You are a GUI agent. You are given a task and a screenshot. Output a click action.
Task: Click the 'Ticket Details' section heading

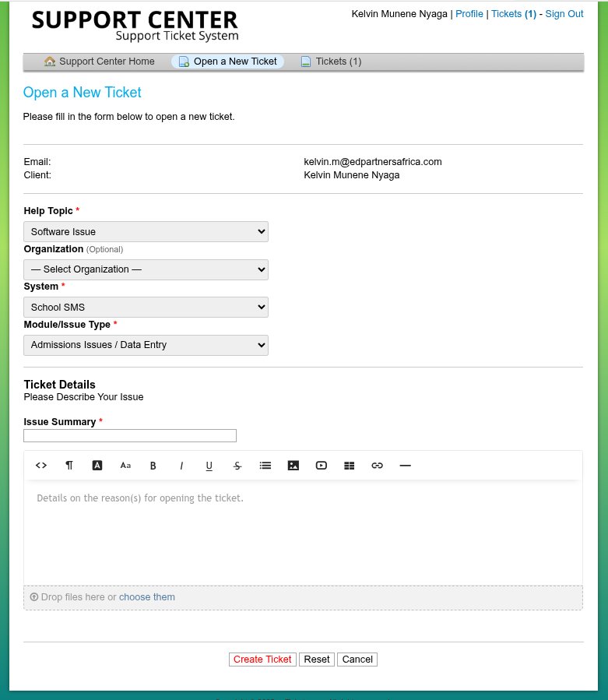(59, 385)
